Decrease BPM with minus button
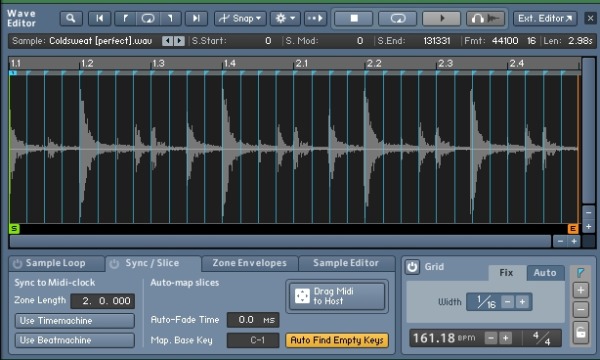This screenshot has height=360, width=600. (x=491, y=338)
